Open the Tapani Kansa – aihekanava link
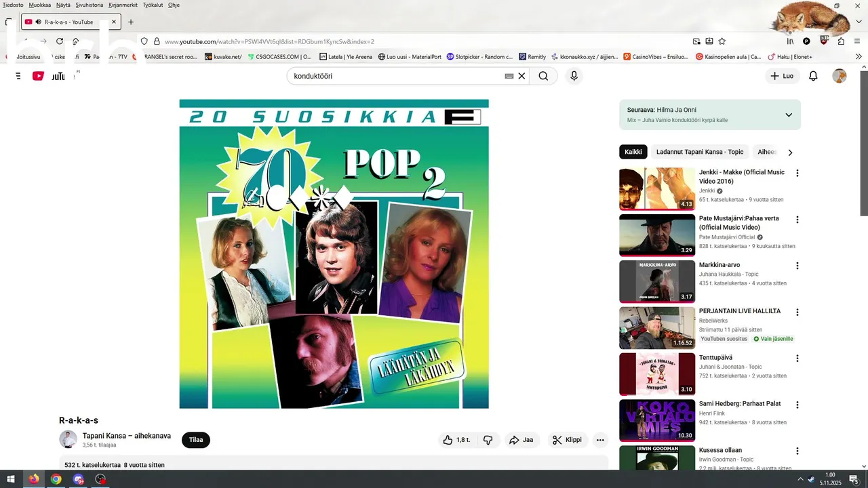This screenshot has height=488, width=868. pyautogui.click(x=127, y=436)
